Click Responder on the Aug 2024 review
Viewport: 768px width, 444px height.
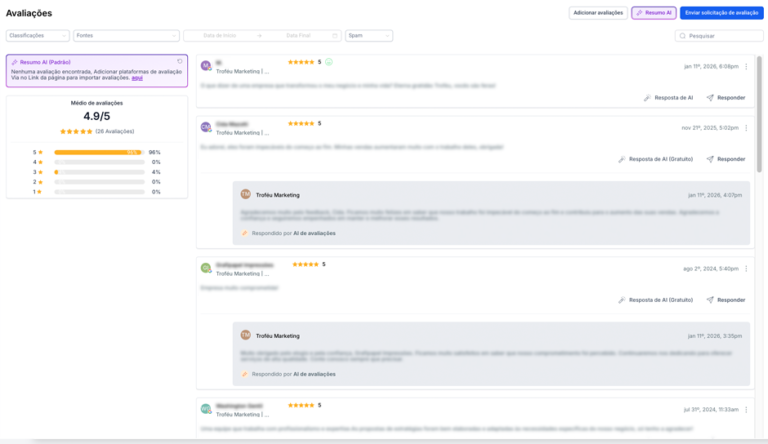click(726, 299)
